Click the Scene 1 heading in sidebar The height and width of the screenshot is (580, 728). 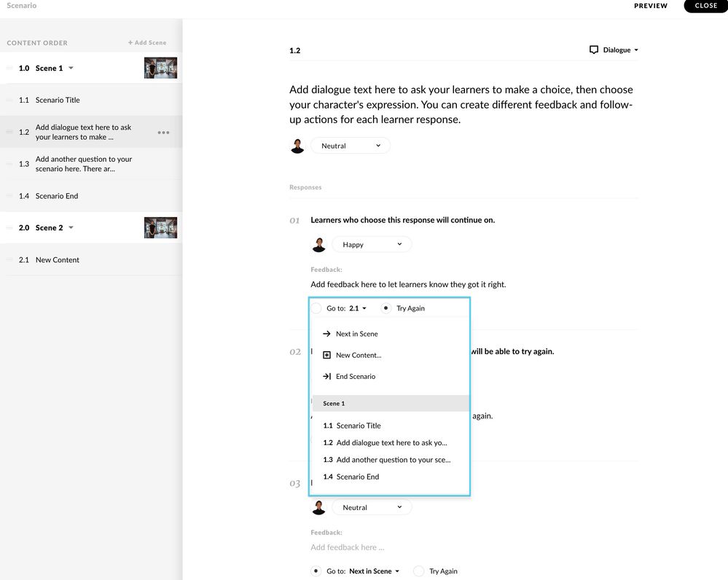[x=49, y=68]
